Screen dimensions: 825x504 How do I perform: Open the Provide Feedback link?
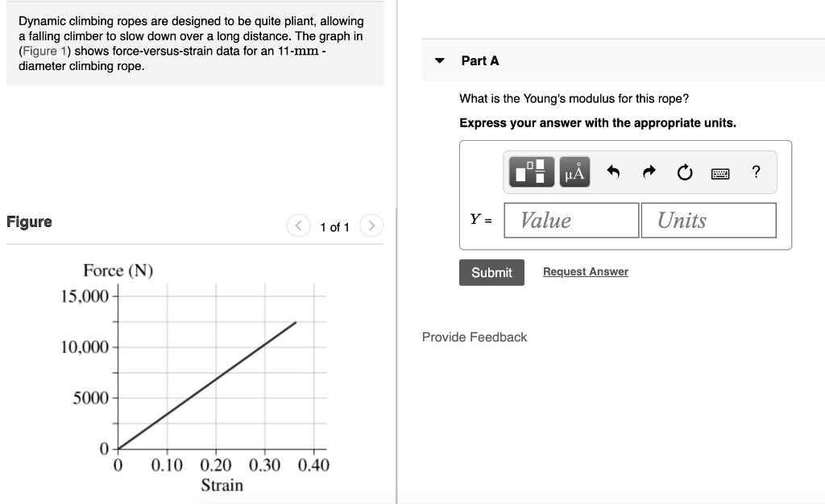[474, 337]
